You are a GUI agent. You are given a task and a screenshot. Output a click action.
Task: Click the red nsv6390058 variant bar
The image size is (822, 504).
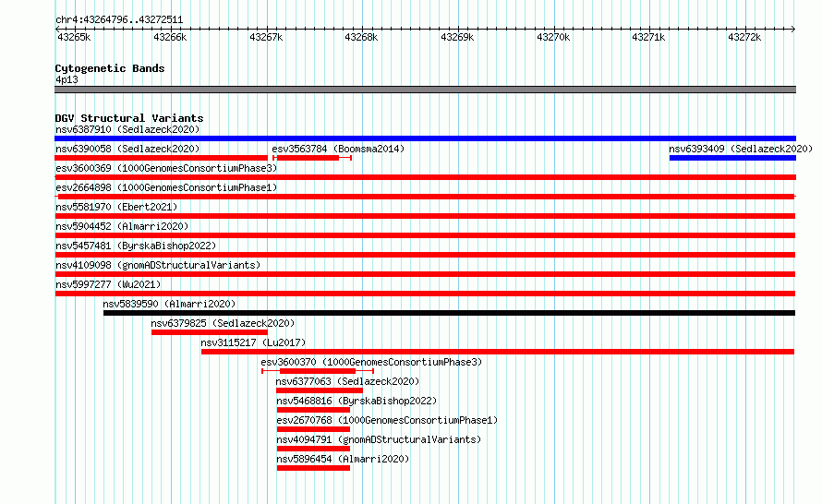coord(161,158)
